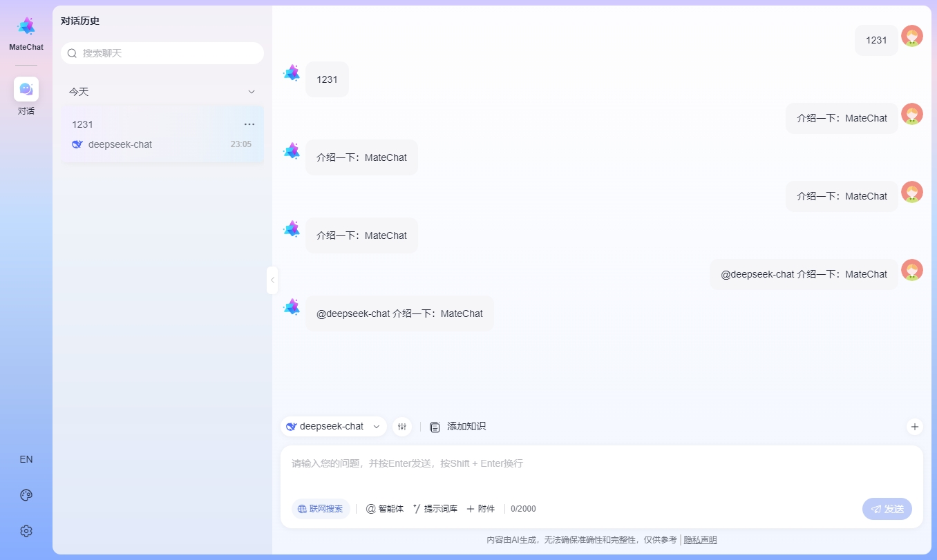This screenshot has height=560, width=937.
Task: Click the user avatar beside first 介绍一下 message
Action: 912,114
